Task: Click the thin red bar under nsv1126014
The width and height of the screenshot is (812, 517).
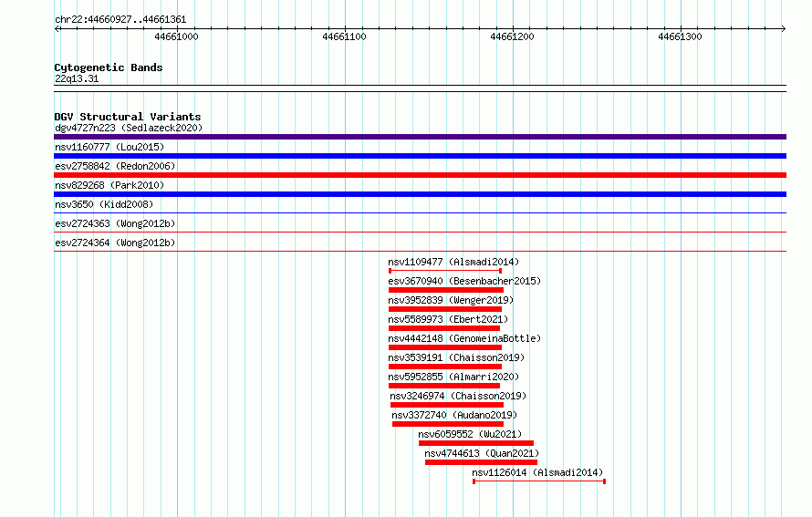Action: [x=539, y=481]
